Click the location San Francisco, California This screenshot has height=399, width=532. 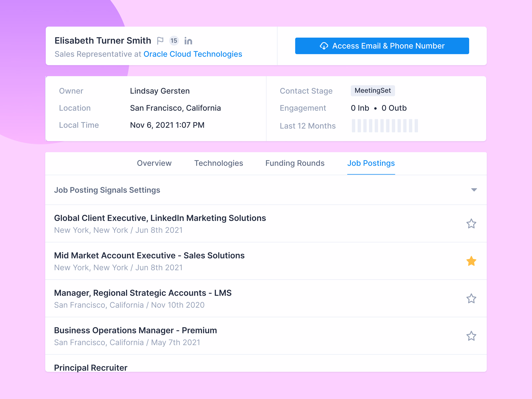pyautogui.click(x=175, y=108)
